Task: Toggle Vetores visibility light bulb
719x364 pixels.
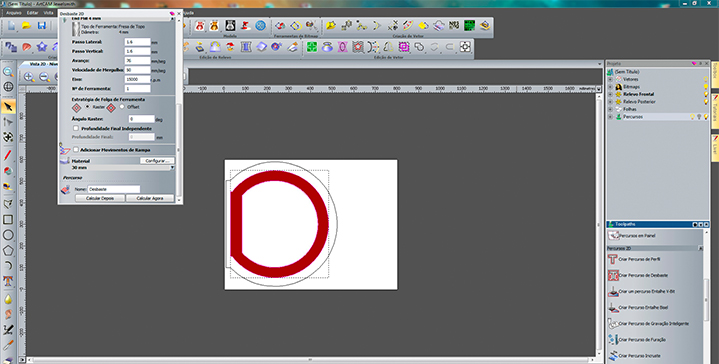Action: [x=706, y=79]
